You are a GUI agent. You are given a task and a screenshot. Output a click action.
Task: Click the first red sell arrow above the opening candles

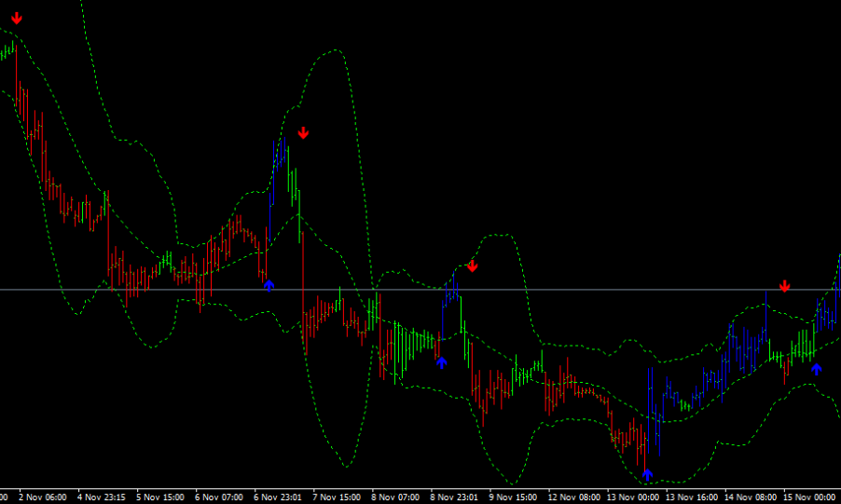pos(17,18)
